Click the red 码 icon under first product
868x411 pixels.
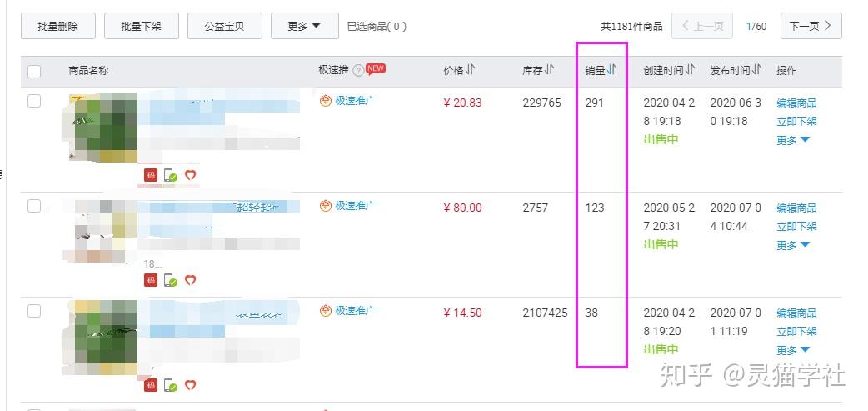coord(151,175)
